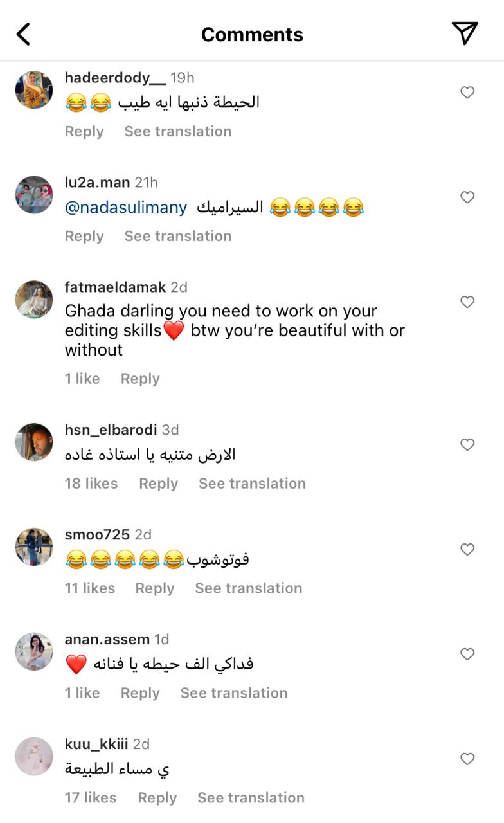Screen dimensions: 504x823
Task: Heart the smoo725 comment
Action: [x=467, y=550]
